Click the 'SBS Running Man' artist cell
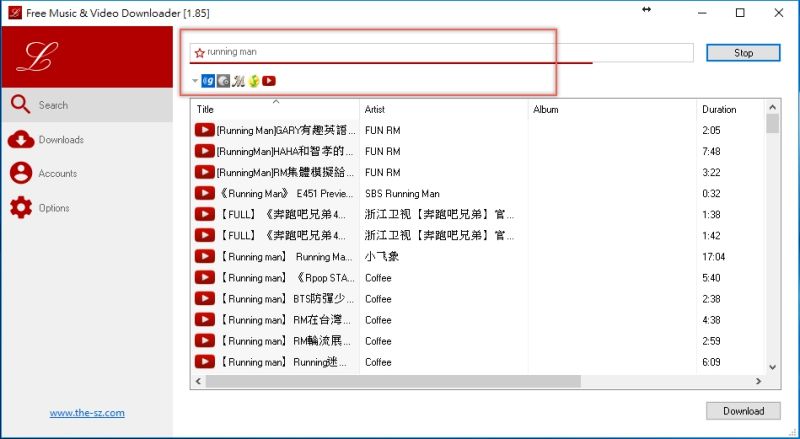The image size is (800, 439). tap(402, 193)
